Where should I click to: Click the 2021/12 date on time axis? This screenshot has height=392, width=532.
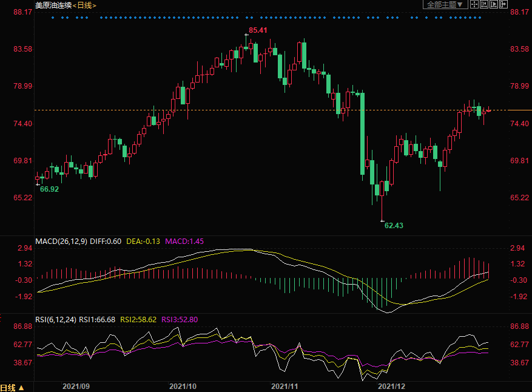point(391,386)
